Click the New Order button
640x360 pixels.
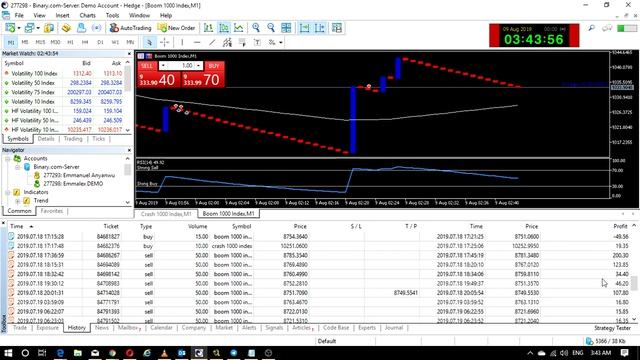(176, 28)
